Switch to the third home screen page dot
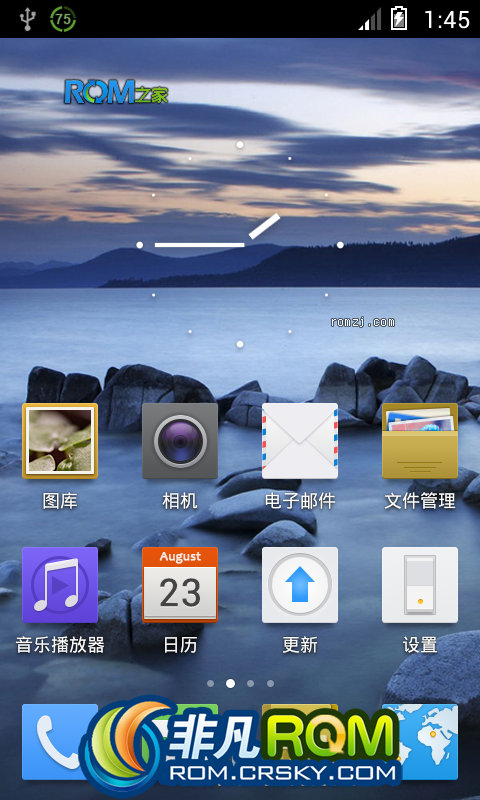This screenshot has height=800, width=480. (x=250, y=683)
